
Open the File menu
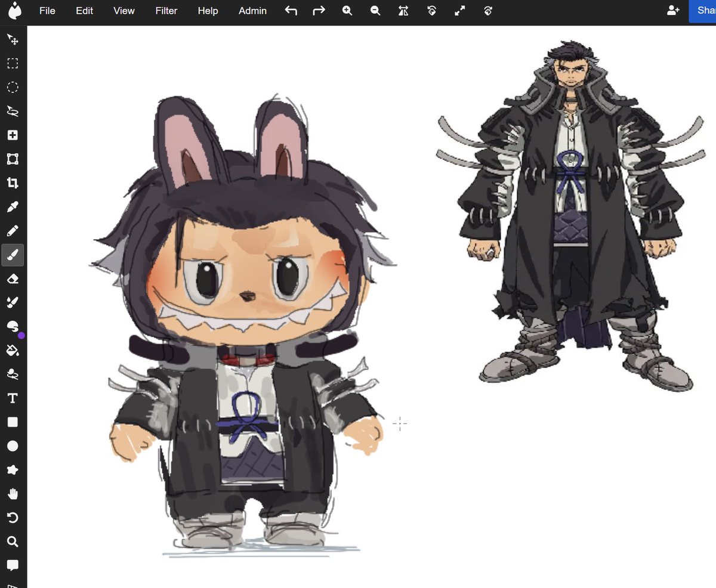pyautogui.click(x=47, y=11)
